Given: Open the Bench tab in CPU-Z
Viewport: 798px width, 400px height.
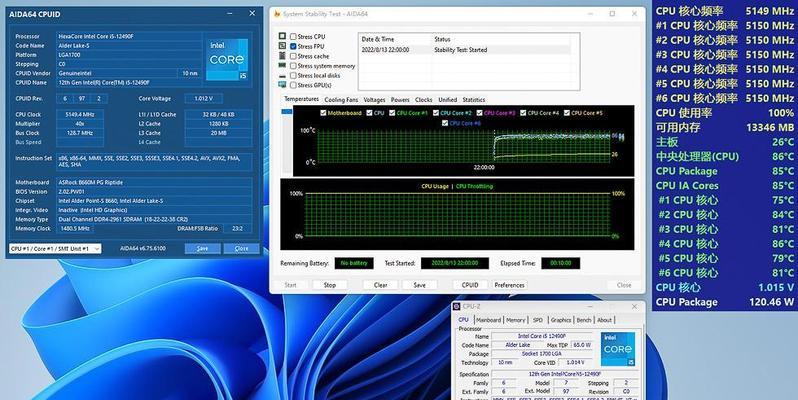Looking at the screenshot, I should point(584,320).
